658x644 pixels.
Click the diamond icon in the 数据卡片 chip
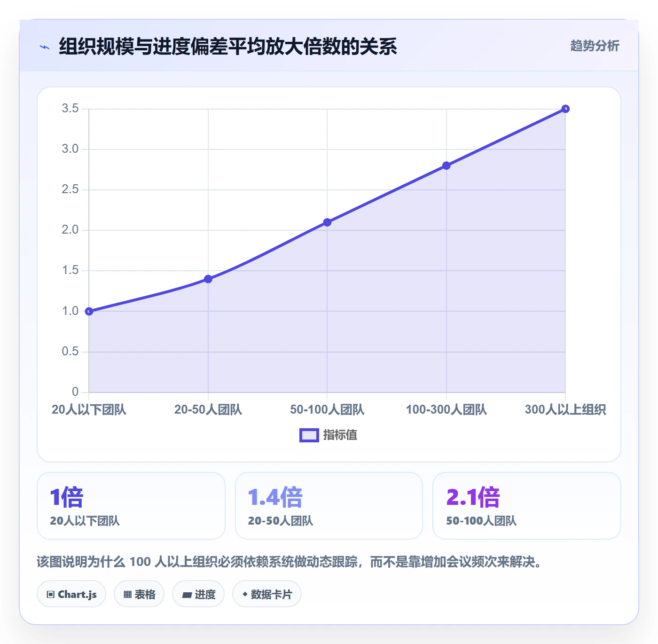point(245,594)
